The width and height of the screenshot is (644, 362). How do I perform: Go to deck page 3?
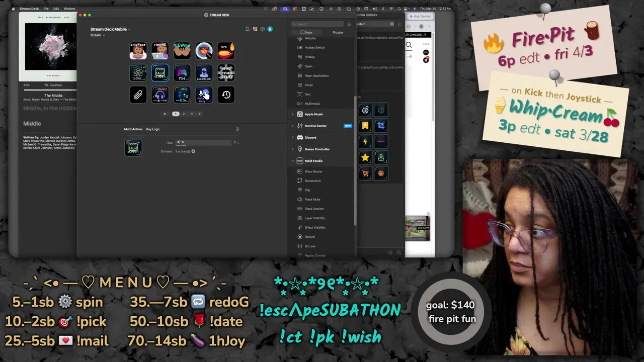[x=191, y=114]
